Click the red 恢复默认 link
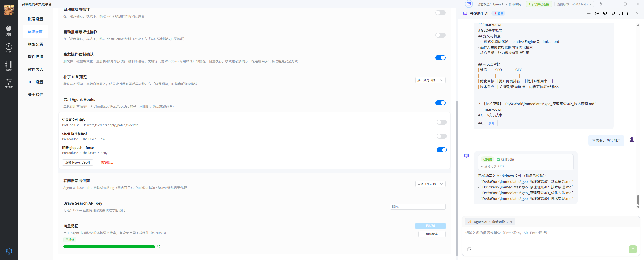Screen dimensions: 644x260 (107, 162)
